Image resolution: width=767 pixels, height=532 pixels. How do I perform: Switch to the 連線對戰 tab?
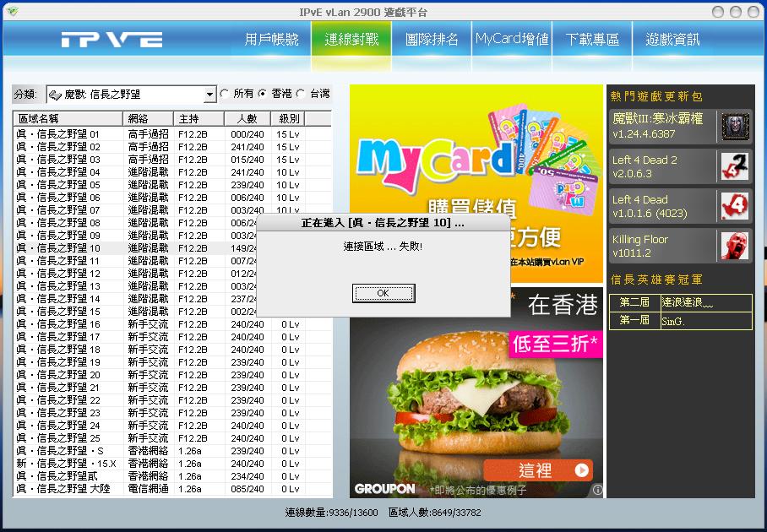coord(351,39)
